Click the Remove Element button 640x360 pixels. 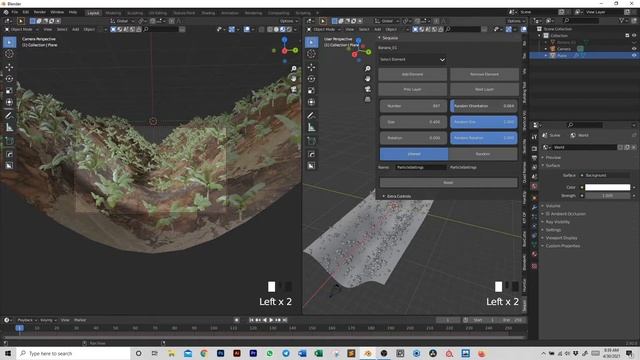point(484,74)
